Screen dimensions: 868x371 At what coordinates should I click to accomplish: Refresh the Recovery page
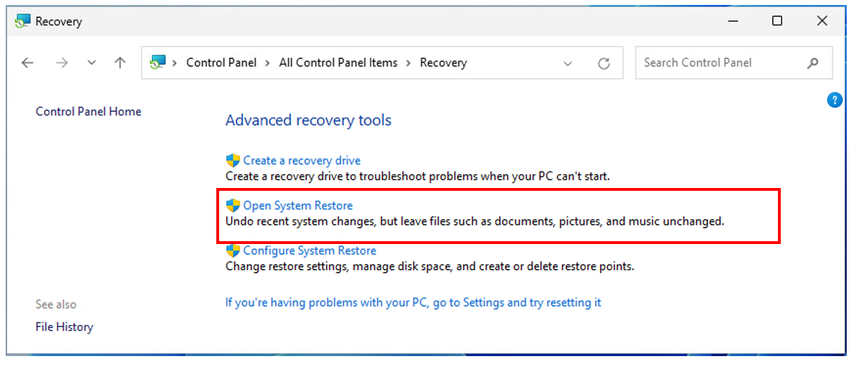click(604, 63)
